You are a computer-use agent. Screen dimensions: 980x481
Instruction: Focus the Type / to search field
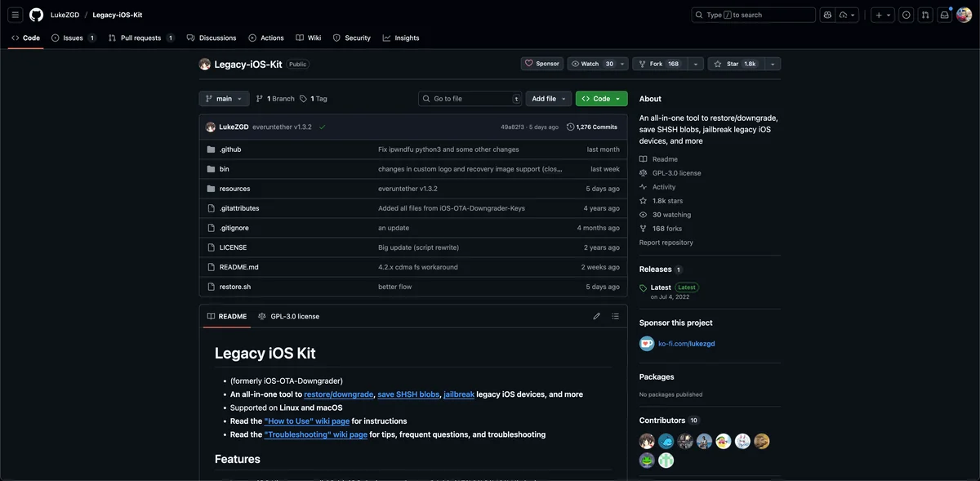point(753,15)
